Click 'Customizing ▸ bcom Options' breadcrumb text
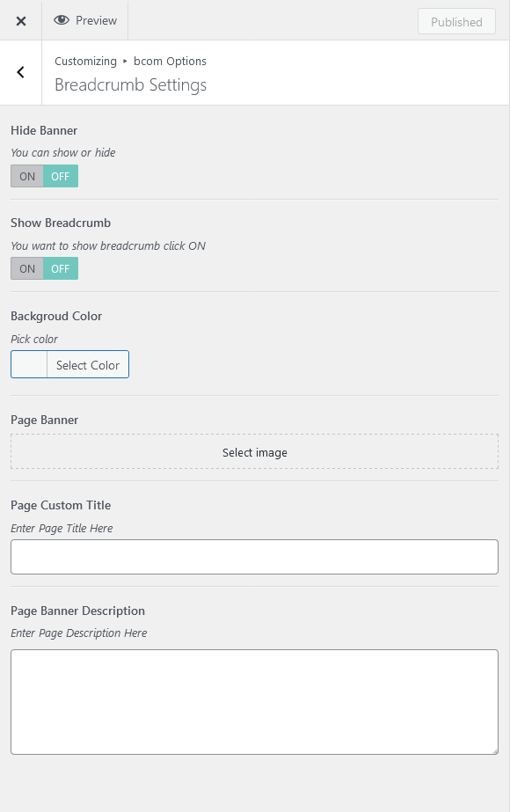Image resolution: width=510 pixels, height=812 pixels. tap(130, 61)
